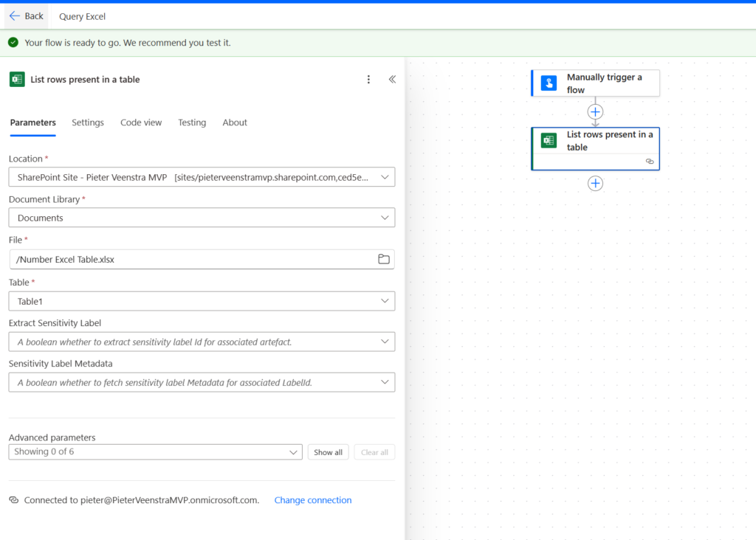Click the 'Advanced parameters' label
The image size is (756, 540).
coord(52,437)
